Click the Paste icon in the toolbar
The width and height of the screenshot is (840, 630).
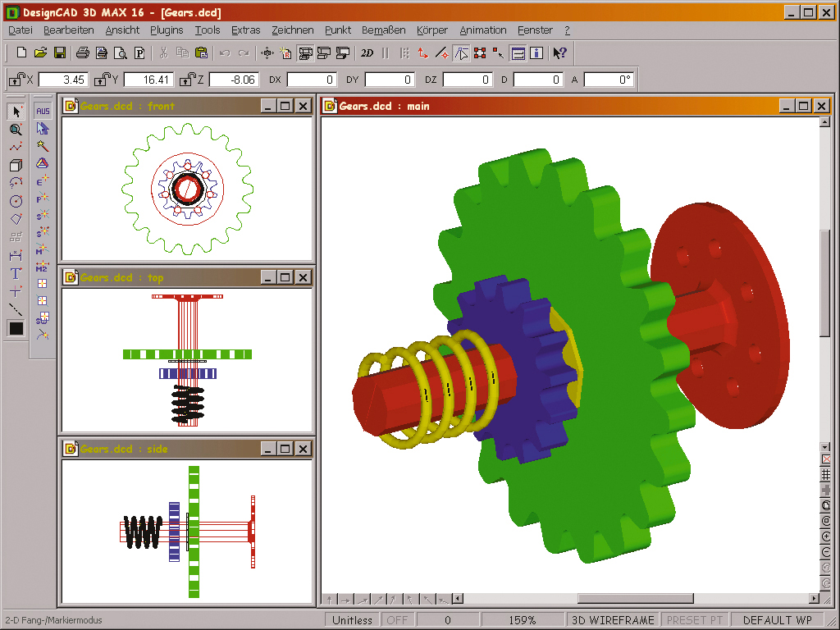[x=202, y=53]
